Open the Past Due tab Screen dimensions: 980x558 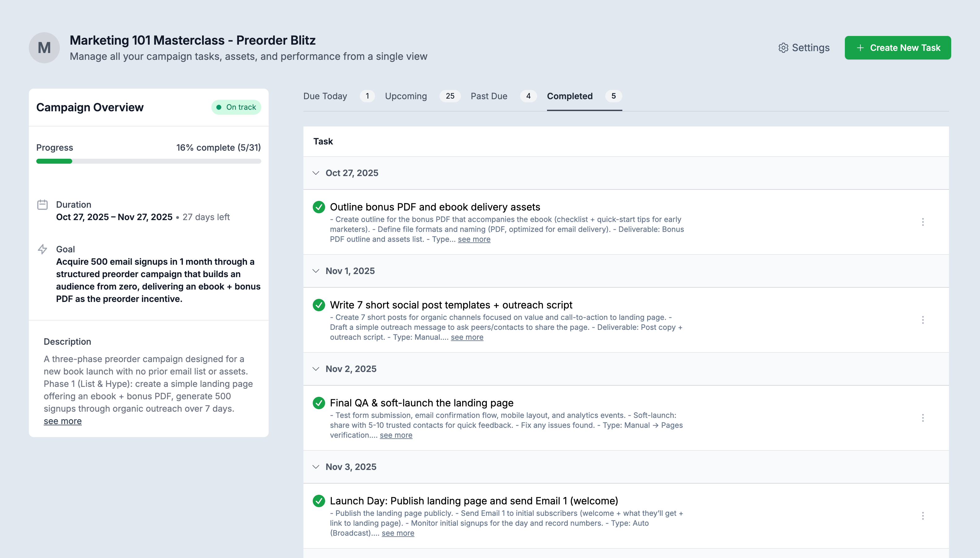coord(489,96)
